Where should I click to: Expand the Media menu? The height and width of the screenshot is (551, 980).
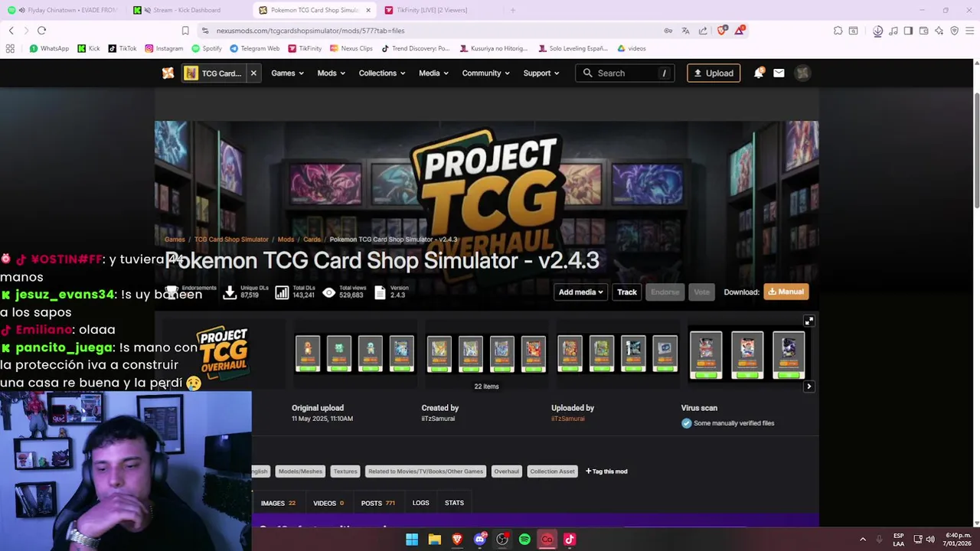pos(434,73)
